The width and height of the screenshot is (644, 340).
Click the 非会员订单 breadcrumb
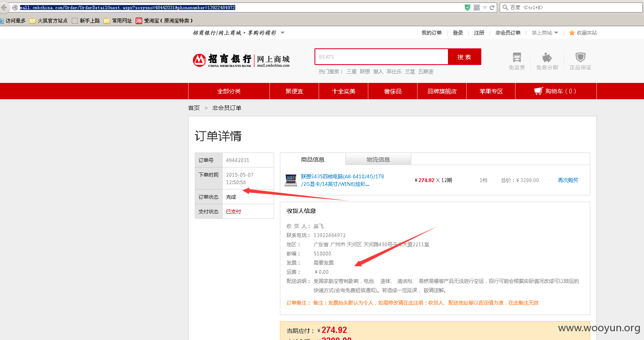(227, 108)
